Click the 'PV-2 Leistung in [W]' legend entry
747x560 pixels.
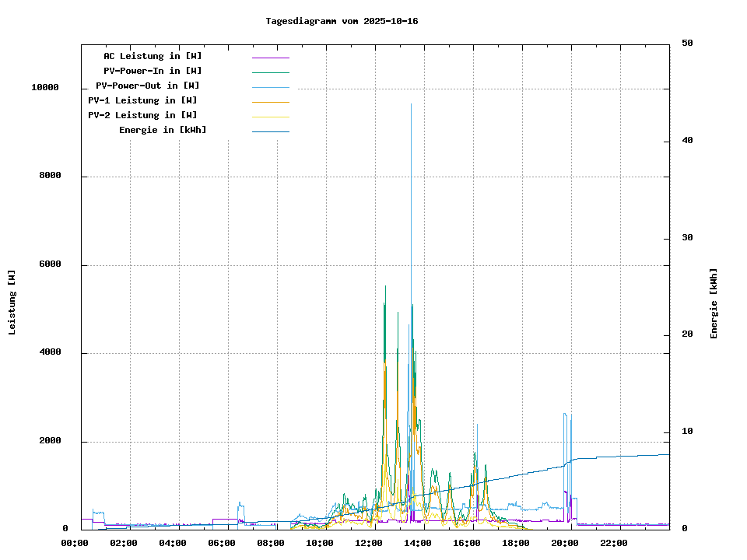click(x=142, y=115)
